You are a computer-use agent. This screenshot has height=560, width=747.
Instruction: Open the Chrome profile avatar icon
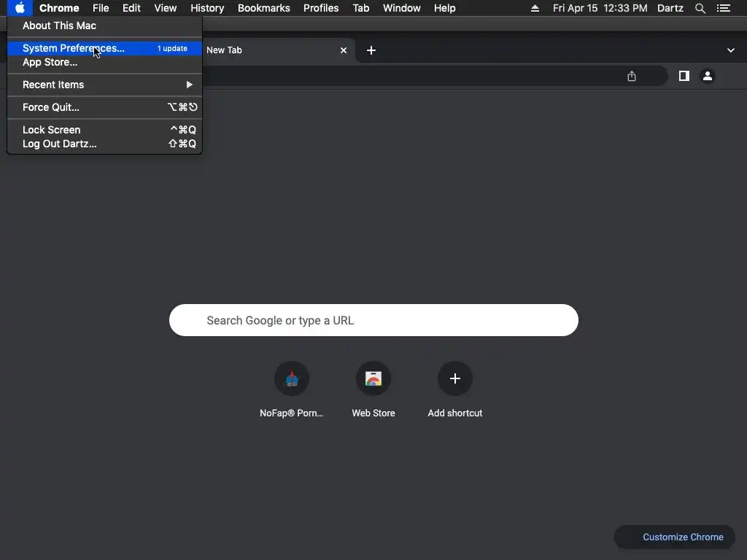[x=708, y=76]
